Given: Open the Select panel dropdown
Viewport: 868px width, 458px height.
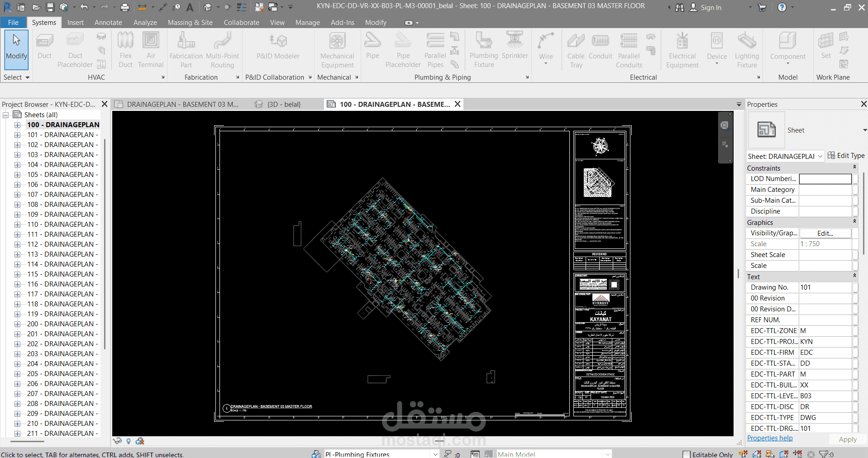Looking at the screenshot, I should [x=16, y=77].
